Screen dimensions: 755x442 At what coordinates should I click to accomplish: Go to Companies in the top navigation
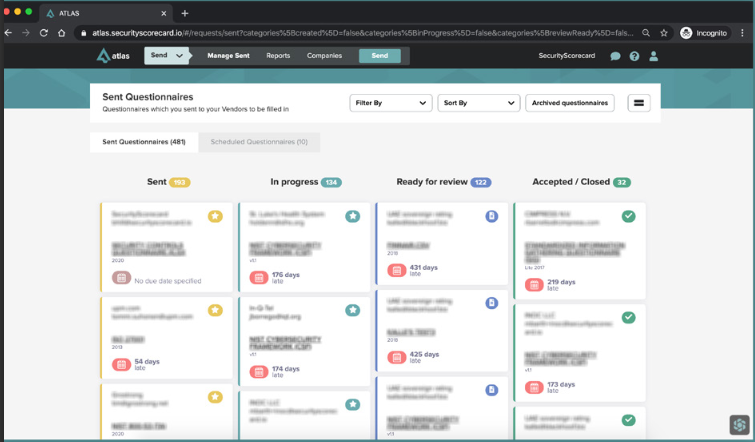click(x=324, y=56)
